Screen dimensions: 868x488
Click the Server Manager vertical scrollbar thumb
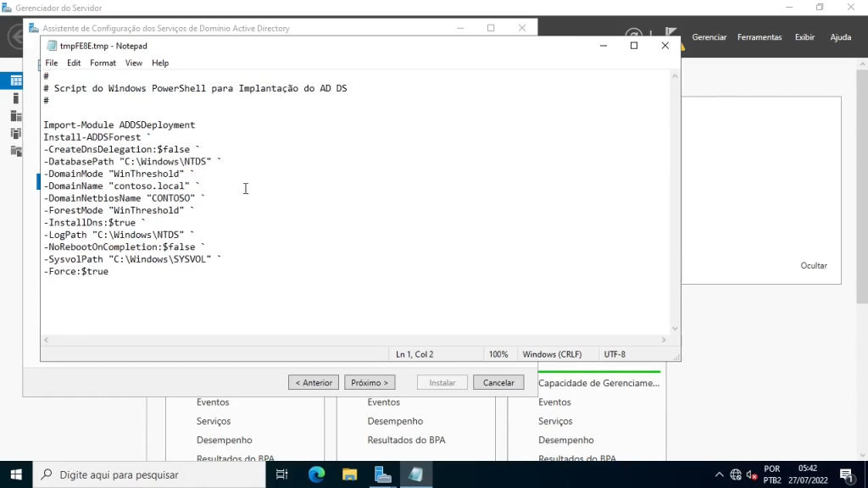point(862,186)
